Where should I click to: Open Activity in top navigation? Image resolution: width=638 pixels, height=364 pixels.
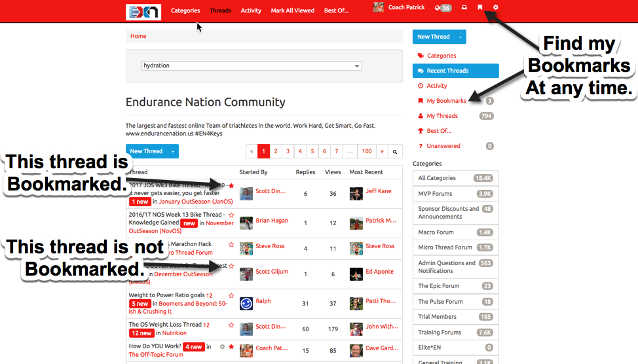point(251,10)
